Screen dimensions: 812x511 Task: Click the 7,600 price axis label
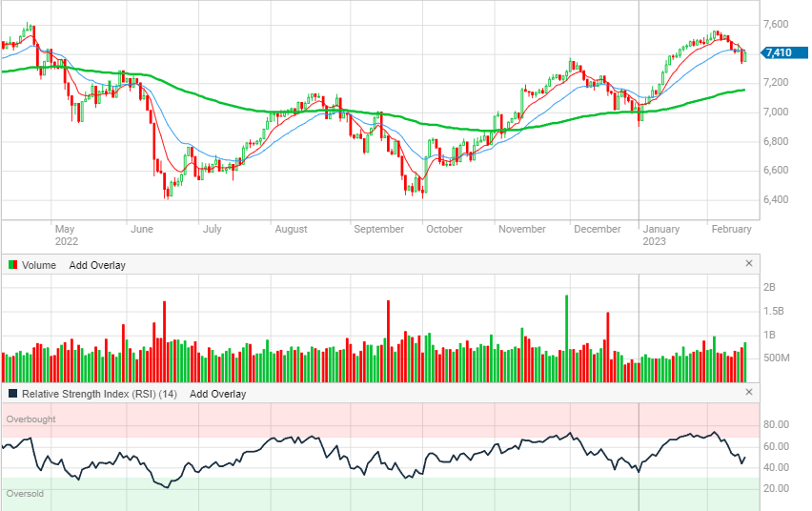click(776, 24)
